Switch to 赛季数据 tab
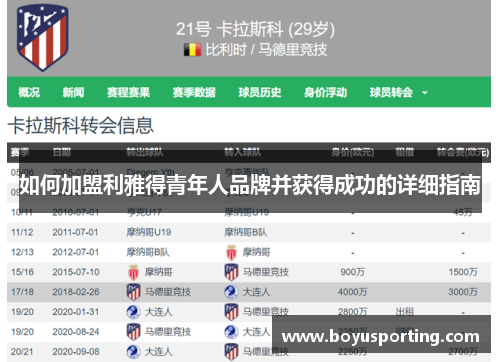This screenshot has height=362, width=500. [194, 92]
